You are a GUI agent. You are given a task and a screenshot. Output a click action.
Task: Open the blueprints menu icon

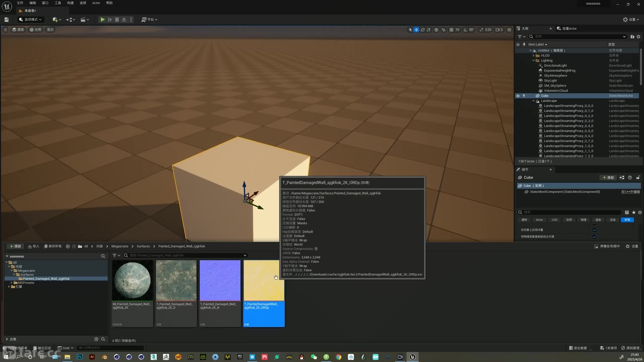(71, 19)
